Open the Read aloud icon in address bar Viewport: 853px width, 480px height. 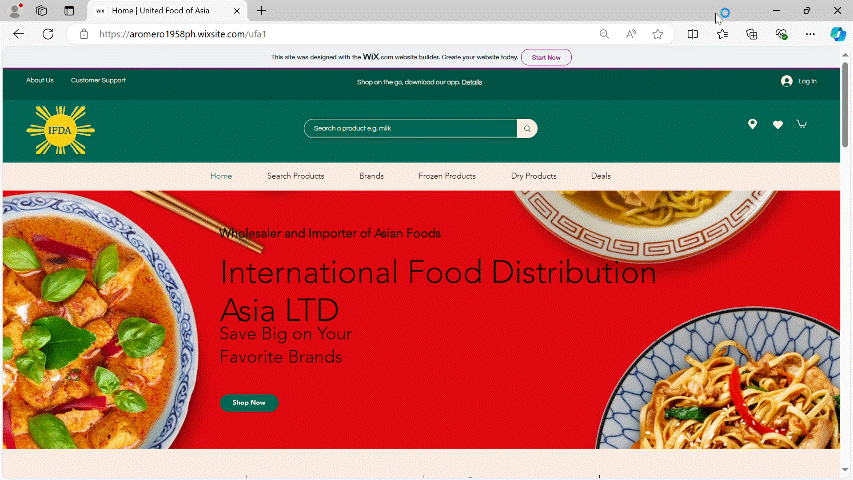coord(631,34)
